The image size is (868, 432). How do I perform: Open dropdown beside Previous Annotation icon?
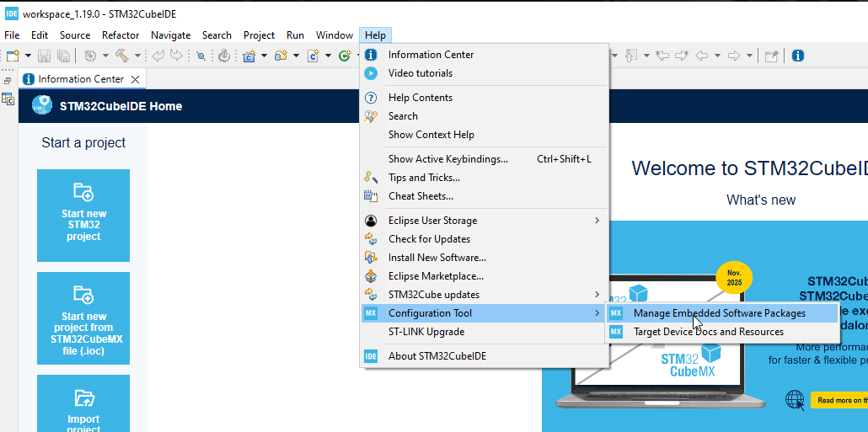646,56
